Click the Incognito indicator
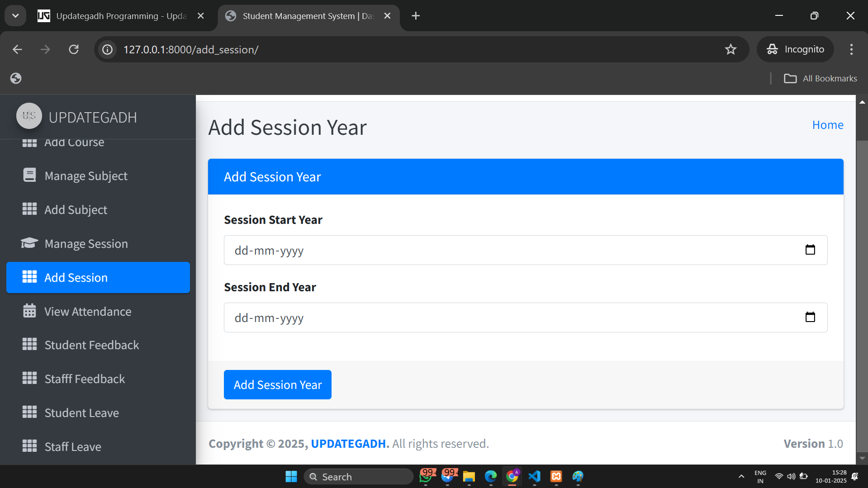 [x=795, y=49]
